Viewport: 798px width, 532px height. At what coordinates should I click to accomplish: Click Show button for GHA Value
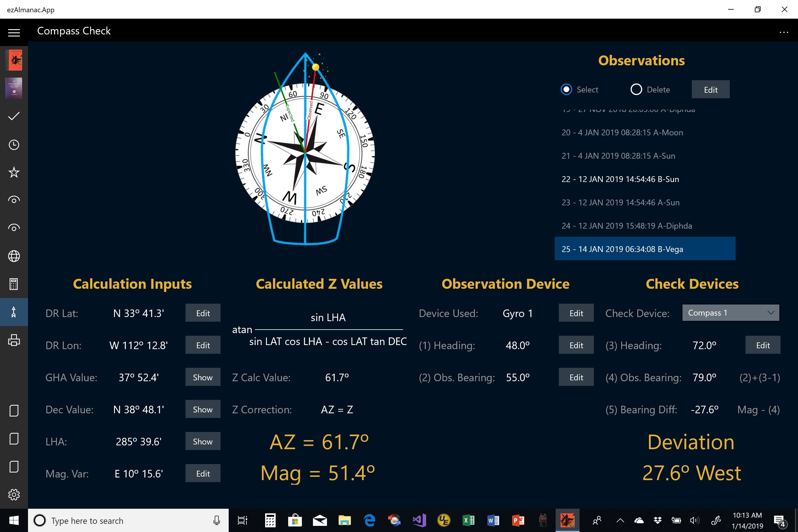(x=202, y=377)
